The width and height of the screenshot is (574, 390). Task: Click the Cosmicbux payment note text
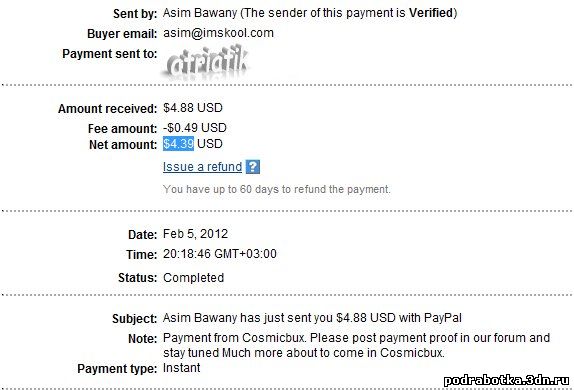356,345
